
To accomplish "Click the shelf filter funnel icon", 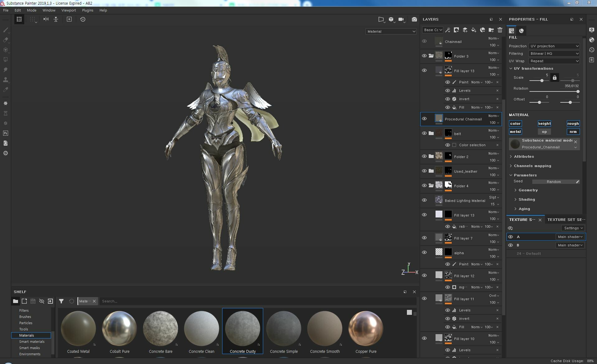I will [61, 301].
